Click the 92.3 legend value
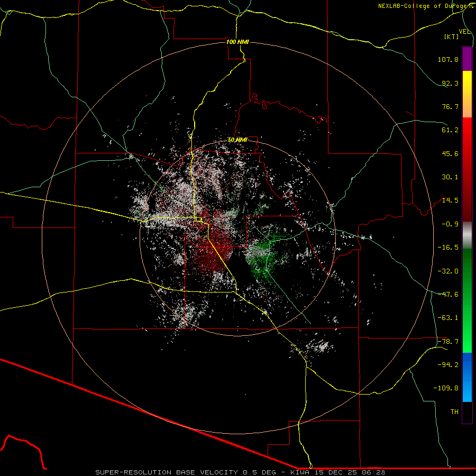This screenshot has width=476, height=476. (450, 83)
